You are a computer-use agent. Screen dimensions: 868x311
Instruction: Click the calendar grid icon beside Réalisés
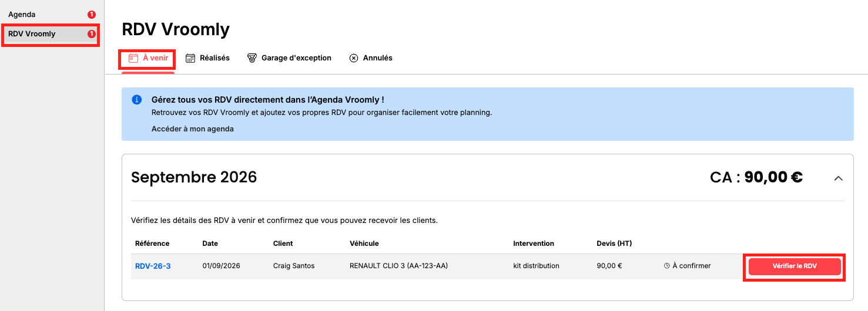(190, 58)
